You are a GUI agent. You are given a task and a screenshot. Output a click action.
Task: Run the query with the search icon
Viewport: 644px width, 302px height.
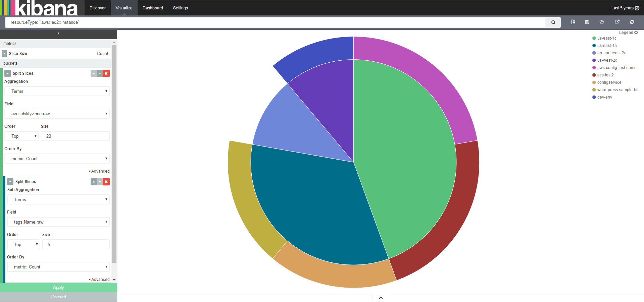tap(553, 22)
